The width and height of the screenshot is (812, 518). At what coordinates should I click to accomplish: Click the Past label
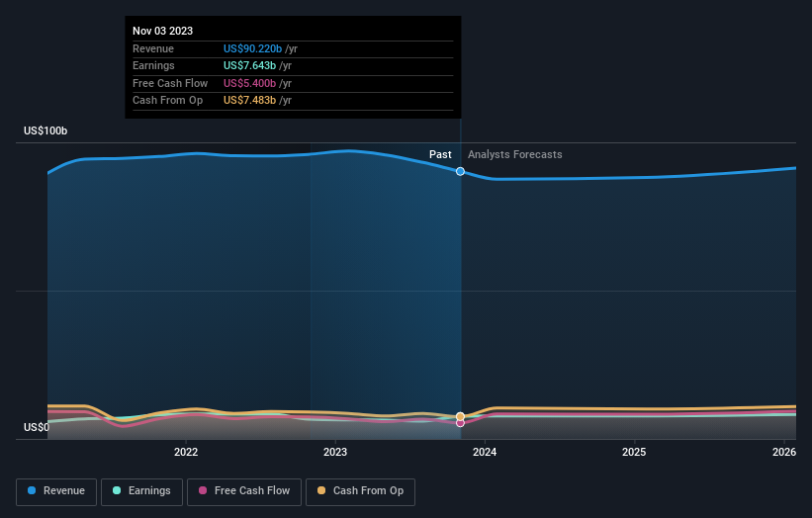pos(440,155)
